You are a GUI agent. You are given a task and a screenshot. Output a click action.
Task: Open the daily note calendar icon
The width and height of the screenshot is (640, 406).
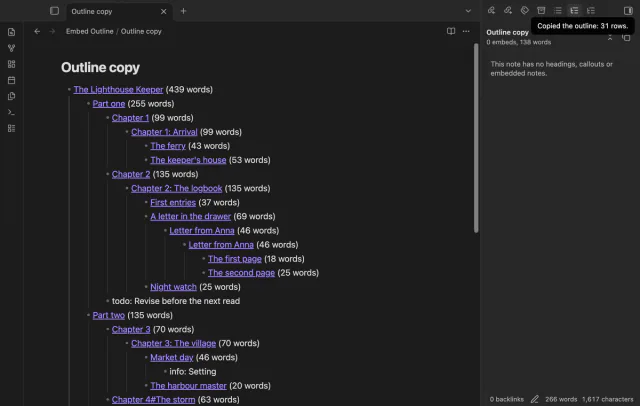11,80
